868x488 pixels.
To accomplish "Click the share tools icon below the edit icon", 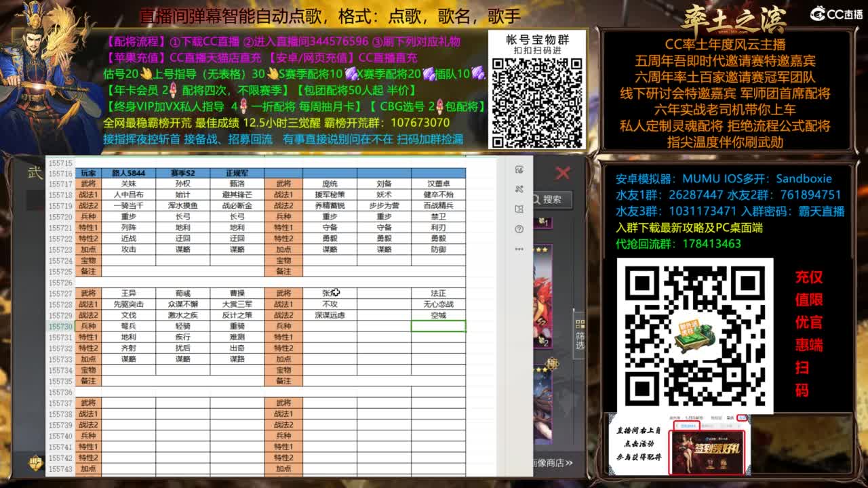I will tap(519, 190).
